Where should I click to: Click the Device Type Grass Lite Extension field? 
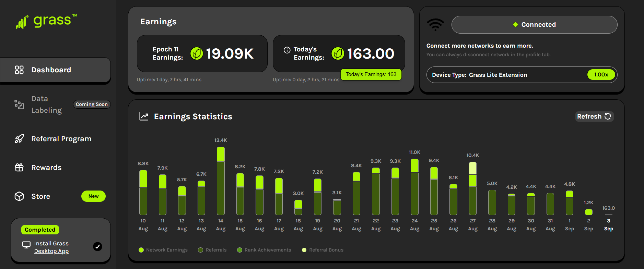click(522, 75)
